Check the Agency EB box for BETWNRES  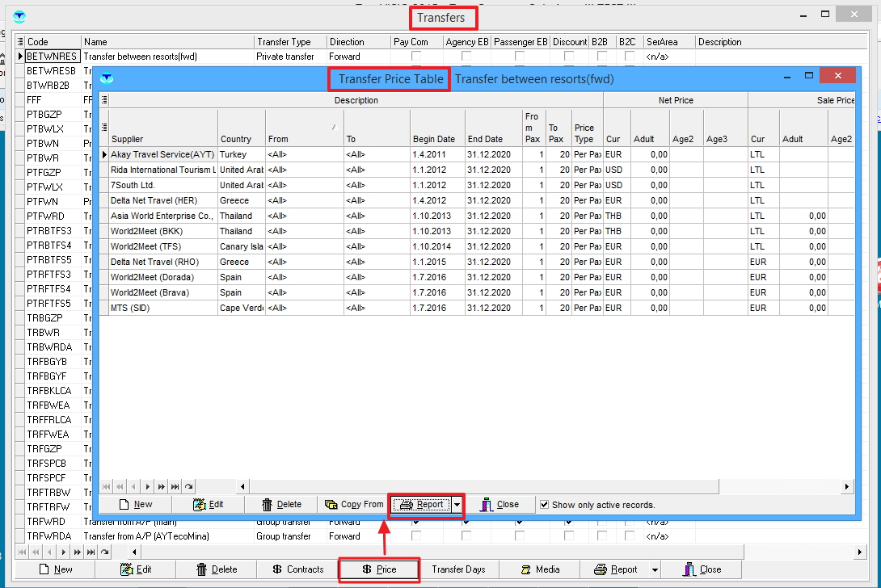(x=466, y=57)
